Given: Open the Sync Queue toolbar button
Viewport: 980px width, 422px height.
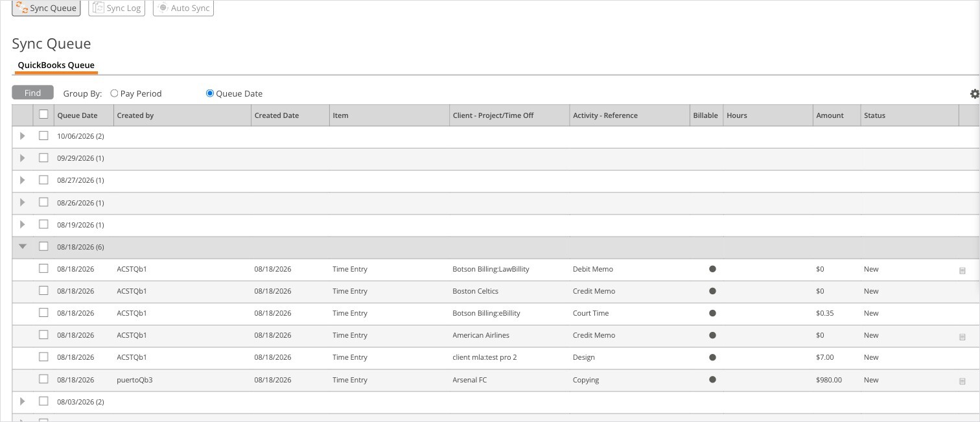Looking at the screenshot, I should (46, 8).
